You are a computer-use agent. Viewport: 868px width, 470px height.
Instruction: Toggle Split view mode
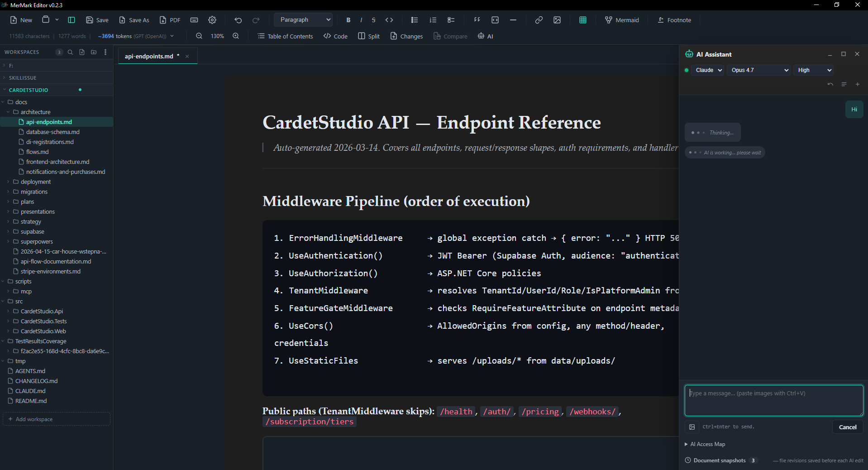click(x=369, y=36)
